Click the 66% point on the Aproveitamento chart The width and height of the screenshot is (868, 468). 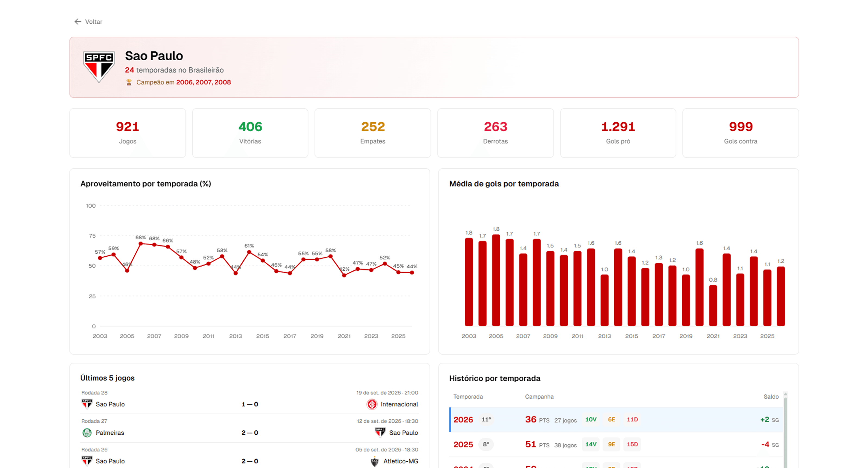tap(168, 246)
